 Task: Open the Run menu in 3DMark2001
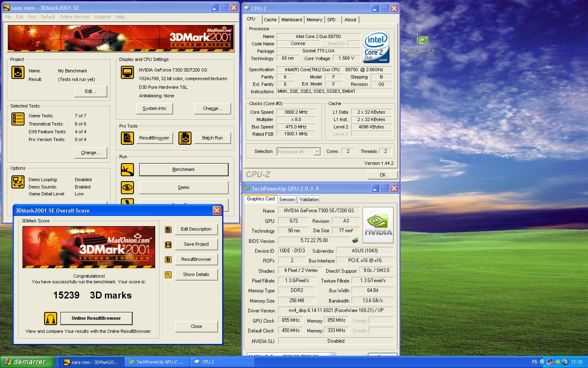32,17
